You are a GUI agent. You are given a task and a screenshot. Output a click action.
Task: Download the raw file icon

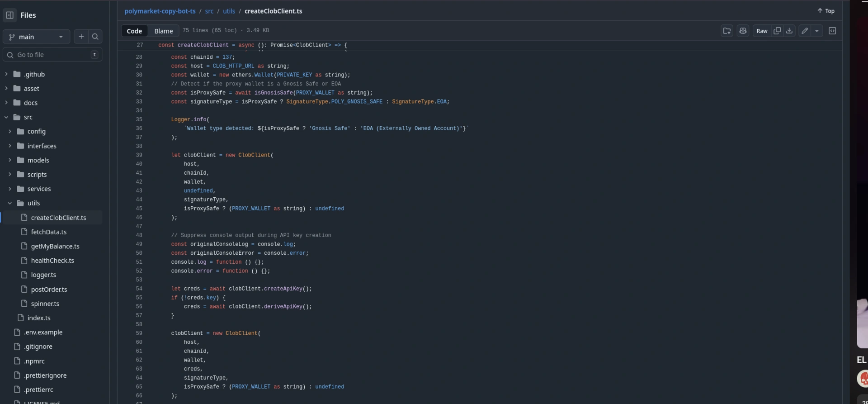click(789, 31)
